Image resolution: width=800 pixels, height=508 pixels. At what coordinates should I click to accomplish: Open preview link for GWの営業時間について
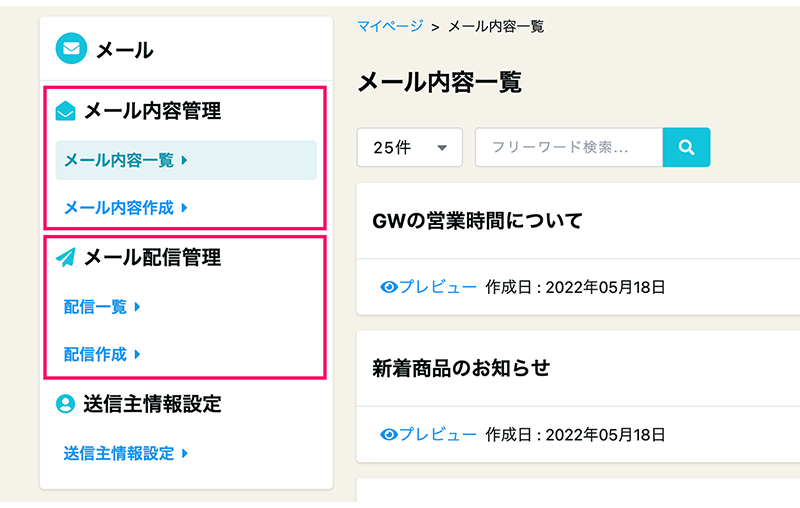tap(438, 288)
